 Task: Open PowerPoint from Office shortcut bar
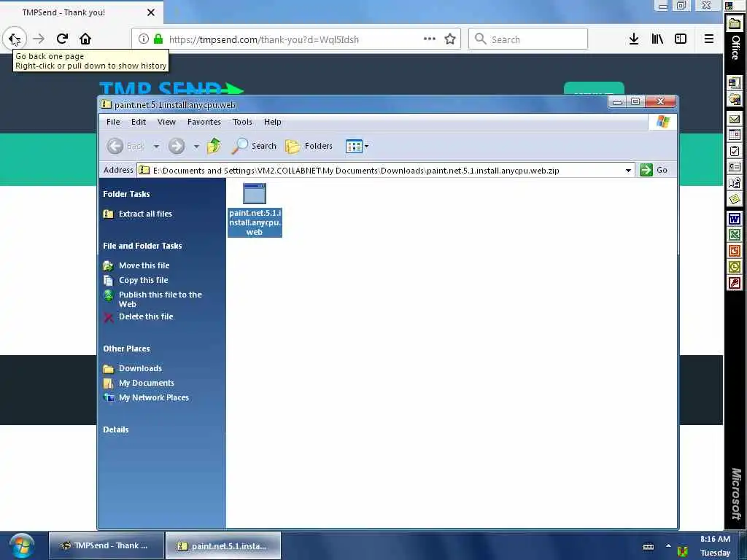[x=734, y=251]
